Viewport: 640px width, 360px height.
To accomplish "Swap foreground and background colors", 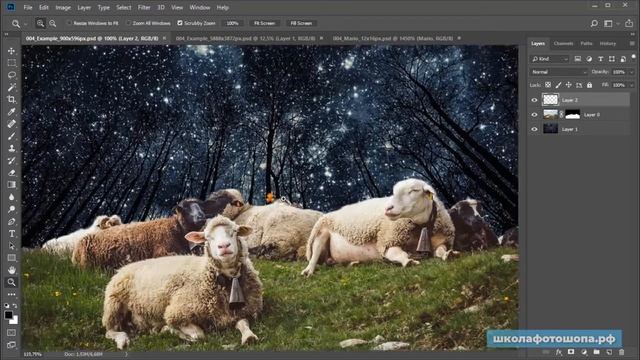I will click(15, 306).
